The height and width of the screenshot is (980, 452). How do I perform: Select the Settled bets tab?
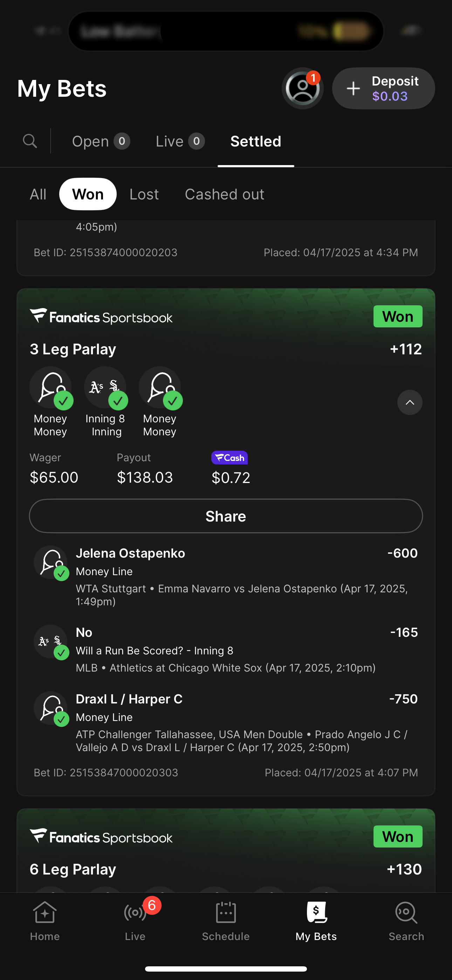[x=256, y=142]
